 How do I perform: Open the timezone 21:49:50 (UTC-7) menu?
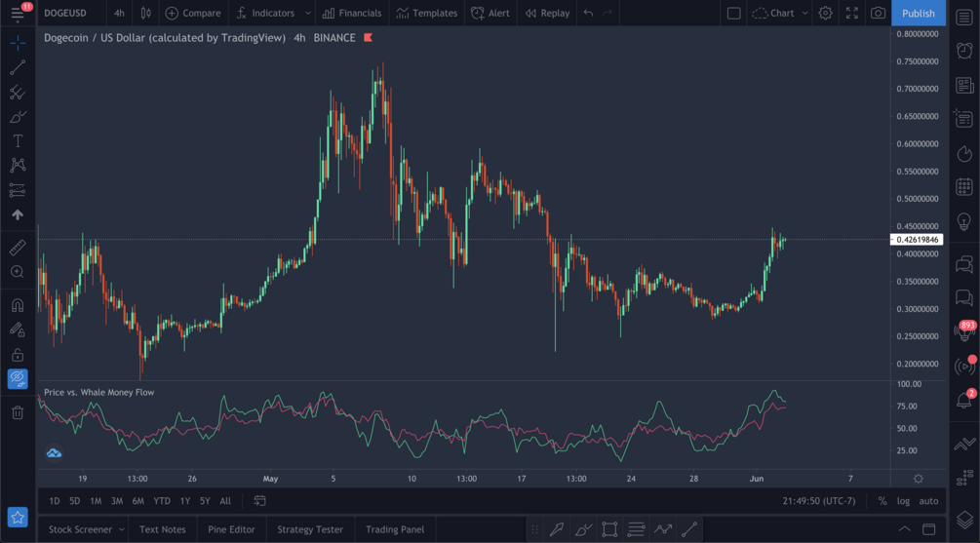[x=819, y=500]
